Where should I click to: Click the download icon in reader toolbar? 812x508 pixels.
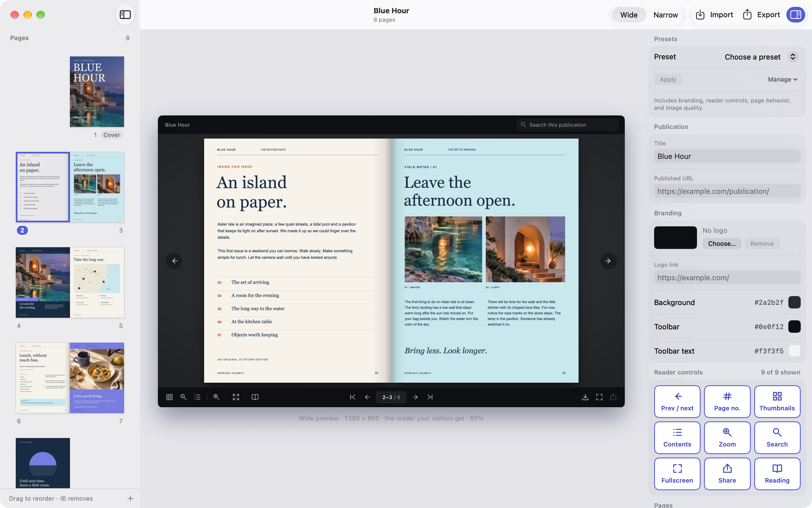point(585,397)
